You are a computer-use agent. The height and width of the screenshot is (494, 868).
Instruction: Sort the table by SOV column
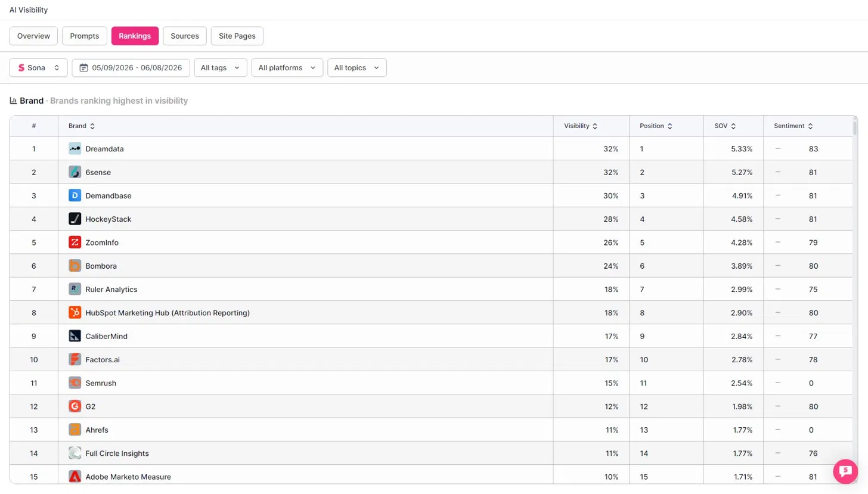click(x=725, y=126)
